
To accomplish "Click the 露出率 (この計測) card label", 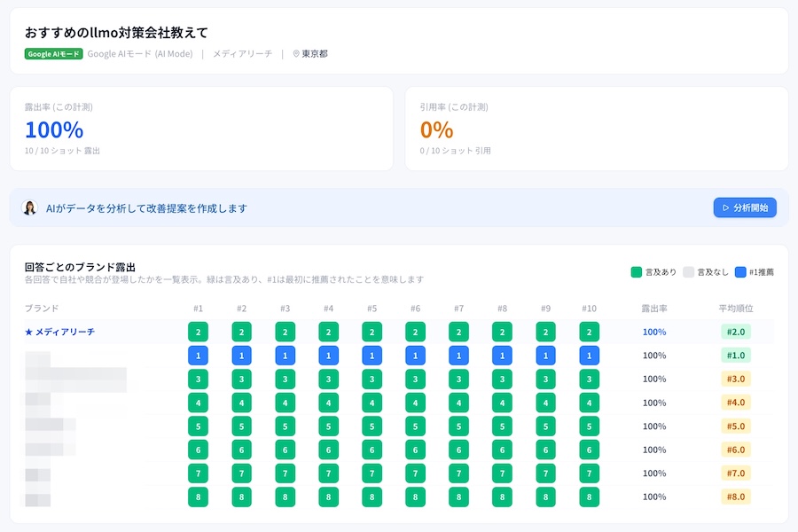I will [x=59, y=107].
